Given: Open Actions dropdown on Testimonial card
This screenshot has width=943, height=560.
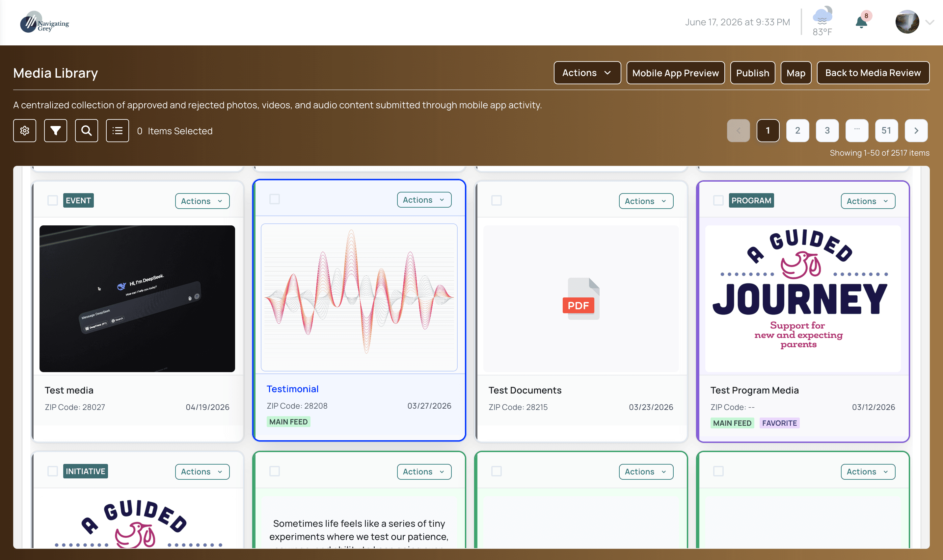Looking at the screenshot, I should click(x=424, y=200).
